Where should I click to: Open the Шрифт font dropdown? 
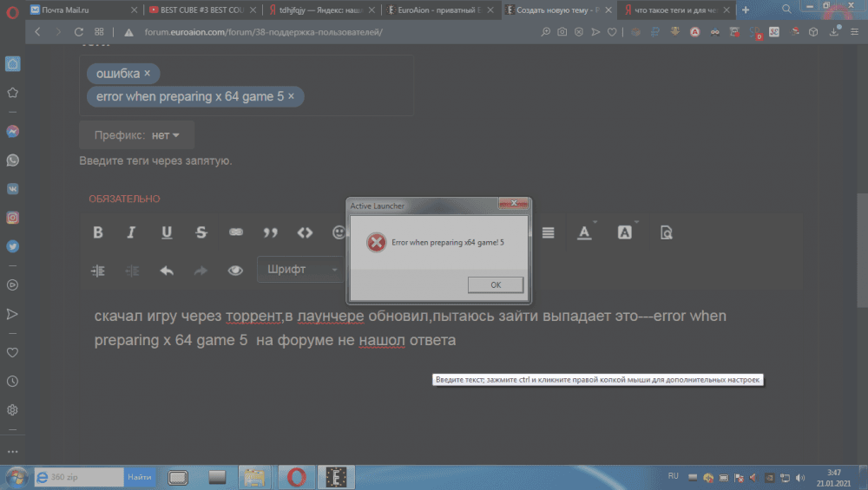299,270
